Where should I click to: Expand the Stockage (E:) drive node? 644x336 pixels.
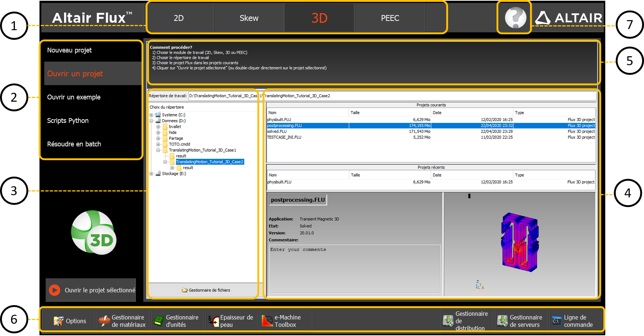tap(151, 174)
